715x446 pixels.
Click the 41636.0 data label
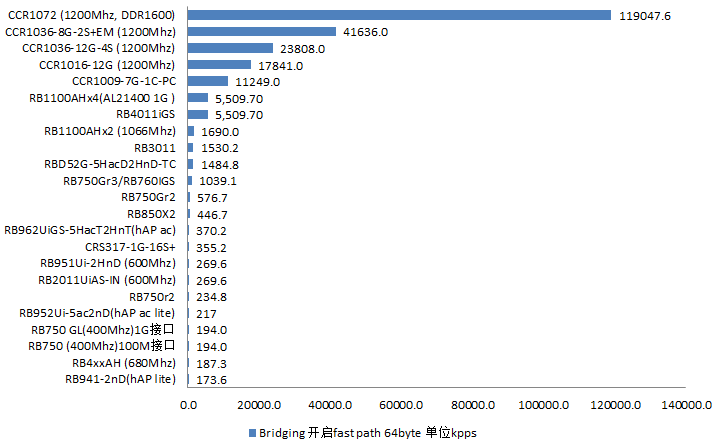click(366, 32)
